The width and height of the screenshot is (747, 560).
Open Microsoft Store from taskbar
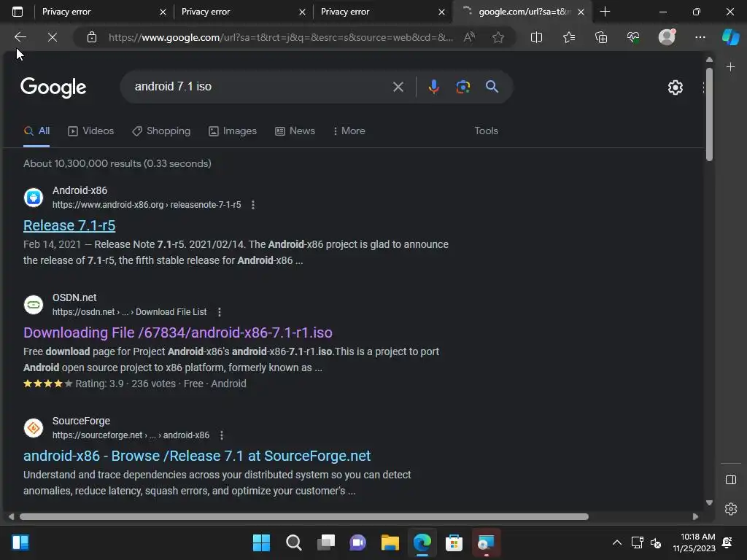454,542
